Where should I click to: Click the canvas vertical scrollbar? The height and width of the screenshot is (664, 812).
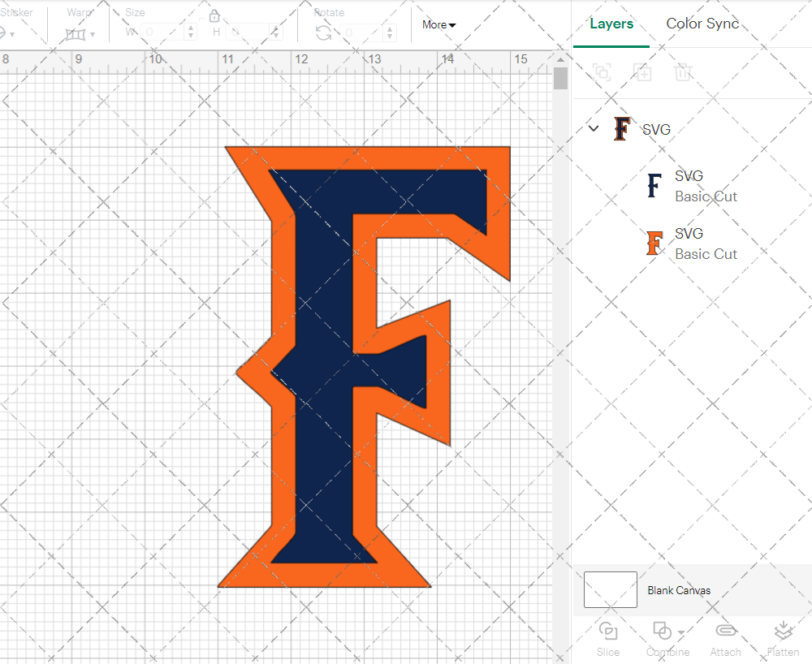coord(559,77)
